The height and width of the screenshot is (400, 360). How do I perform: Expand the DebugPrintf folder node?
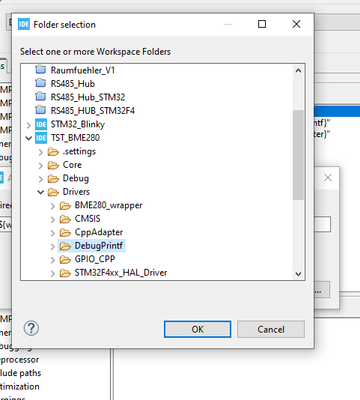[53, 246]
